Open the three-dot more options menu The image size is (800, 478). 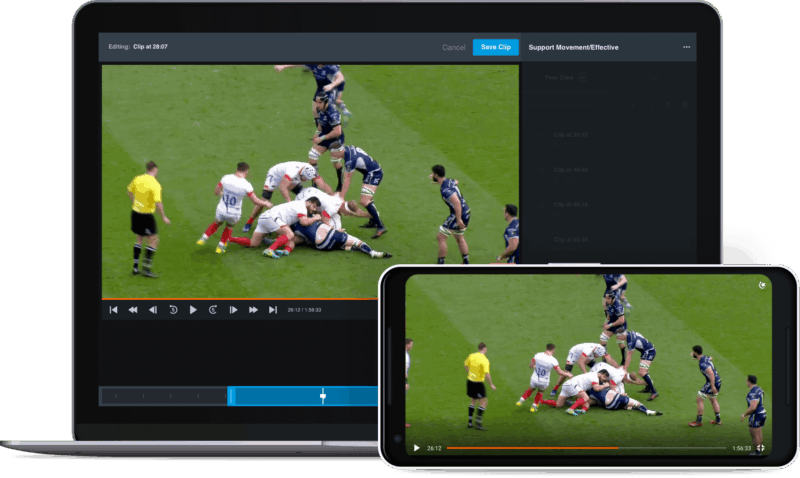(x=686, y=47)
